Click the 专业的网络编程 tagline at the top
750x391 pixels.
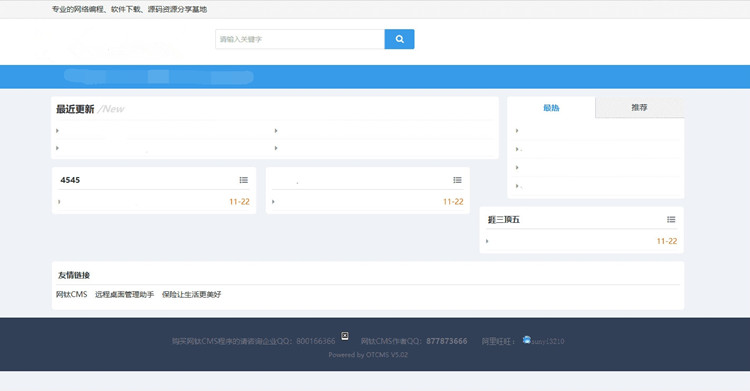click(129, 9)
